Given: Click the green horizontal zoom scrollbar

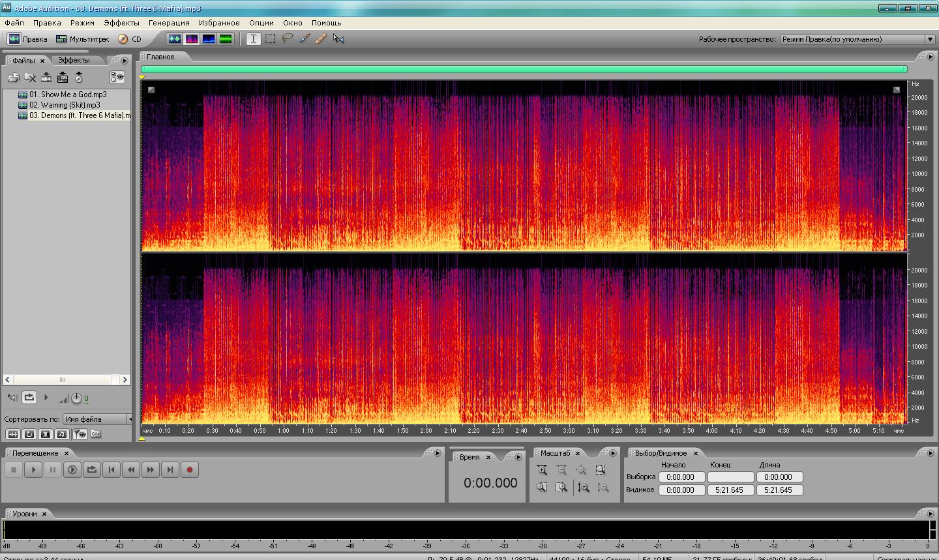Looking at the screenshot, I should [524, 69].
